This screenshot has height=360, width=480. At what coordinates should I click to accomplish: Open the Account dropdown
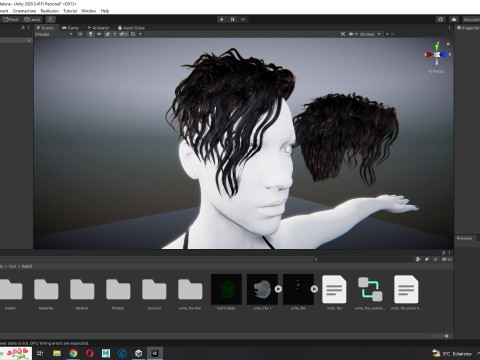pos(471,19)
